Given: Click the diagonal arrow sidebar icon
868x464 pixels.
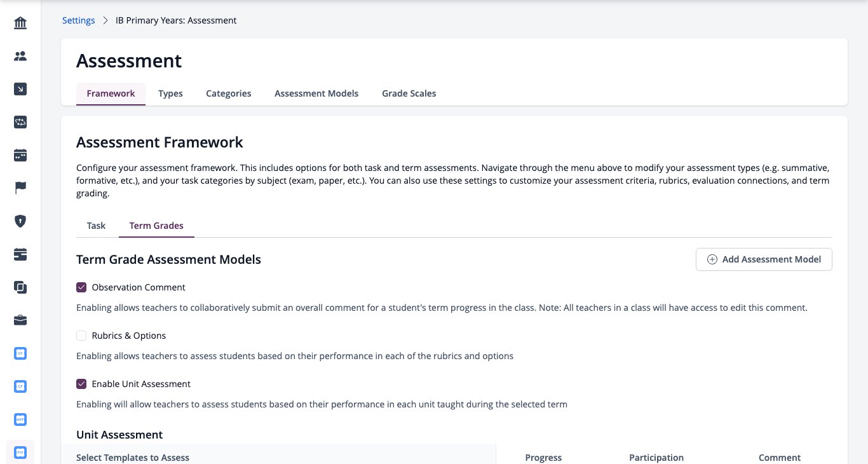Looking at the screenshot, I should [x=20, y=90].
